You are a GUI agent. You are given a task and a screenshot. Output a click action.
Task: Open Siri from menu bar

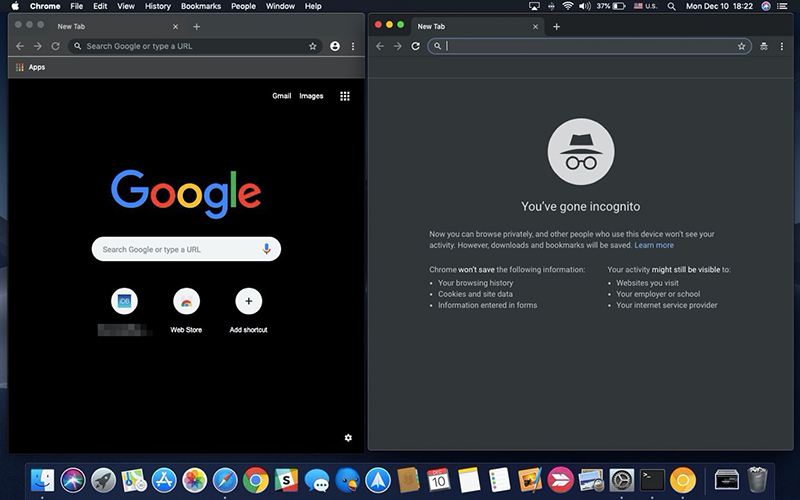(x=766, y=6)
